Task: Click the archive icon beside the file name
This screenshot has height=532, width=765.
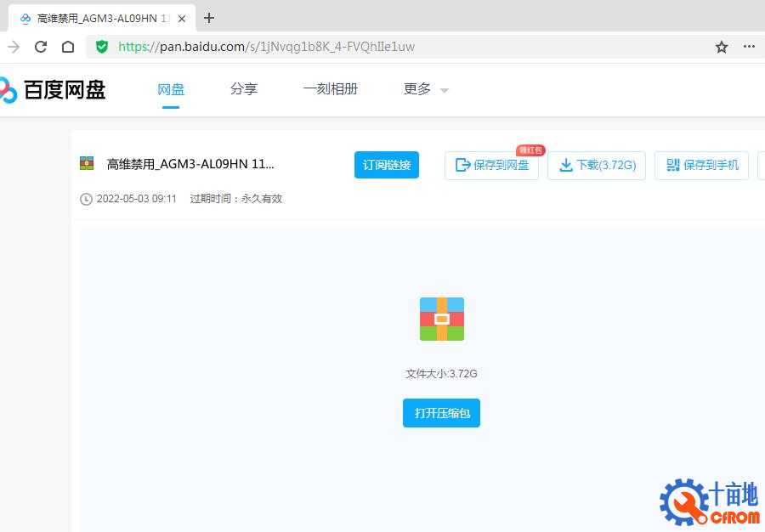Action: (x=87, y=163)
